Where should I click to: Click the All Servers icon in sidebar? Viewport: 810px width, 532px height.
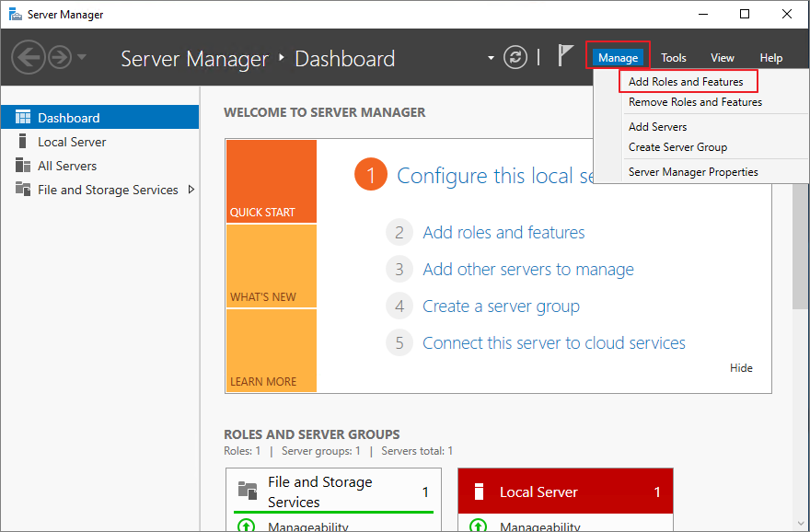[23, 166]
